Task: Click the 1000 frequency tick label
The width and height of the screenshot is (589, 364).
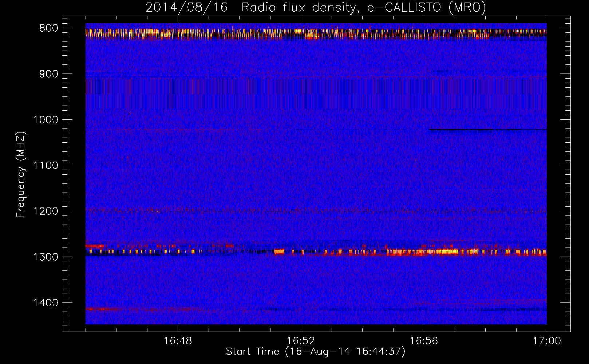Action: pyautogui.click(x=46, y=120)
